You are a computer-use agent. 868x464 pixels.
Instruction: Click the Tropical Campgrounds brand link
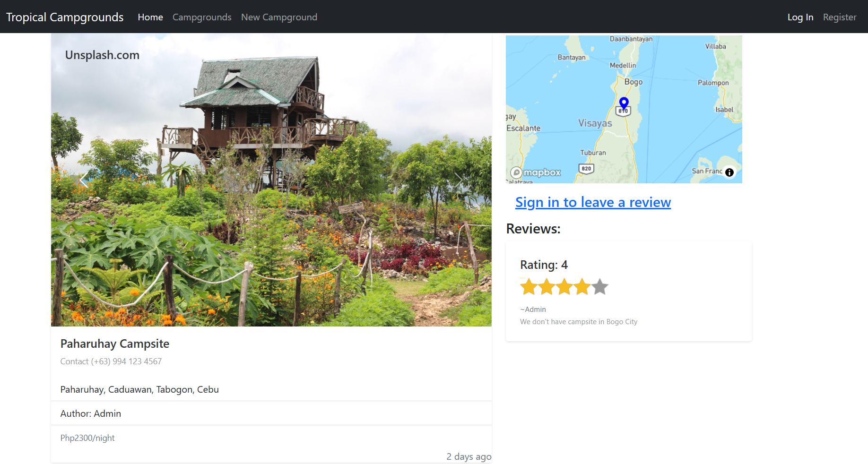[x=65, y=17]
